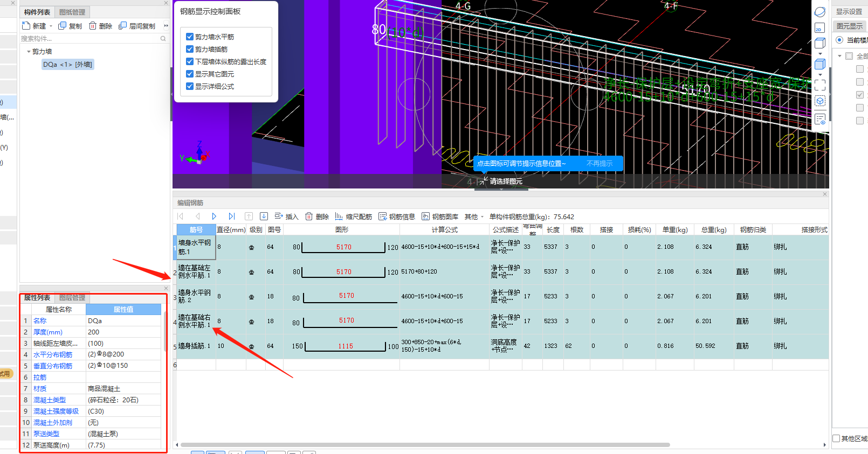868x454 pixels.
Task: Uncheck 剪力墙插筋 checkbox
Action: (190, 49)
